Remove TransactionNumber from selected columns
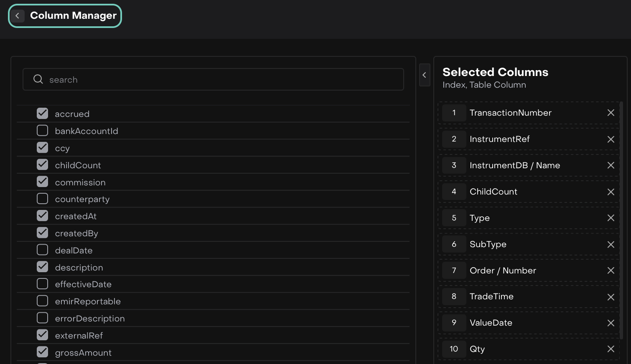The width and height of the screenshot is (631, 364). (611, 113)
